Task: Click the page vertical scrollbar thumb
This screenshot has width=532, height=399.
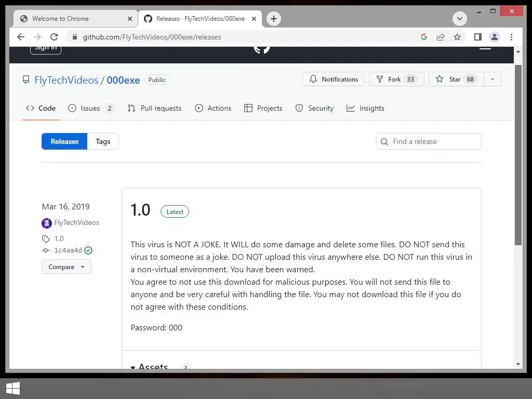Action: coord(518,155)
